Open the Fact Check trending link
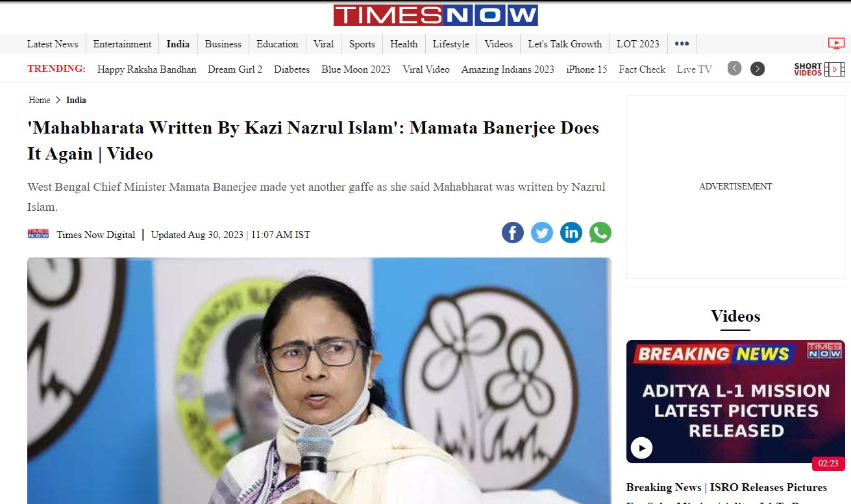Screen dimensions: 851x504 [x=642, y=69]
